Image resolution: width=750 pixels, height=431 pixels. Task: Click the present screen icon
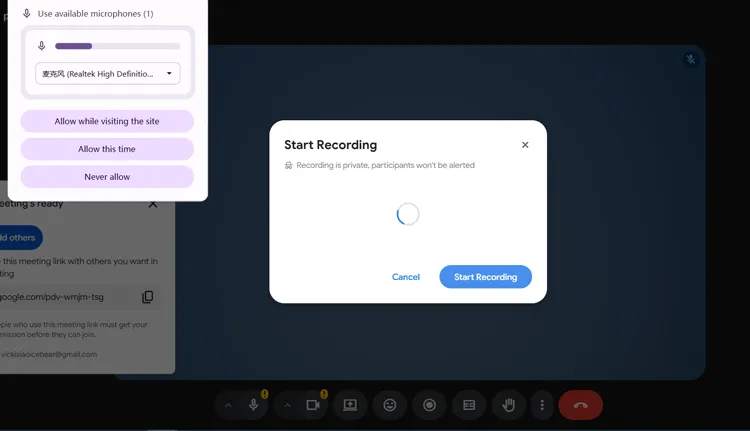click(x=350, y=405)
